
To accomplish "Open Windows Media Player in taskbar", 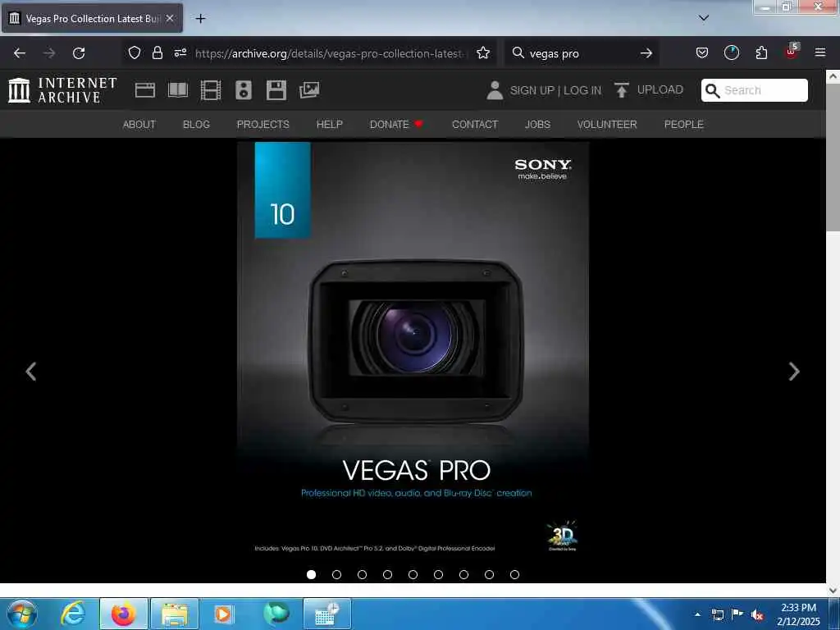I will (x=223, y=614).
